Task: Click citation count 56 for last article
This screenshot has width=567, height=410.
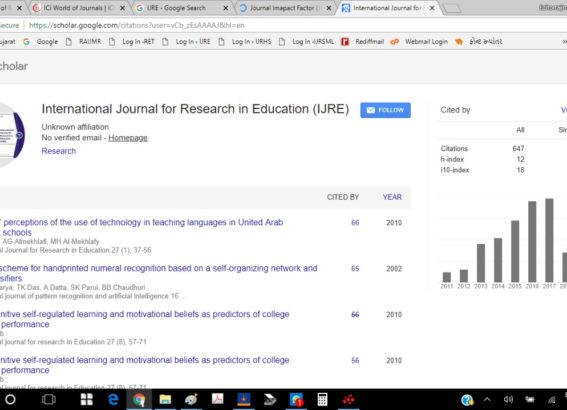Action: (x=355, y=360)
